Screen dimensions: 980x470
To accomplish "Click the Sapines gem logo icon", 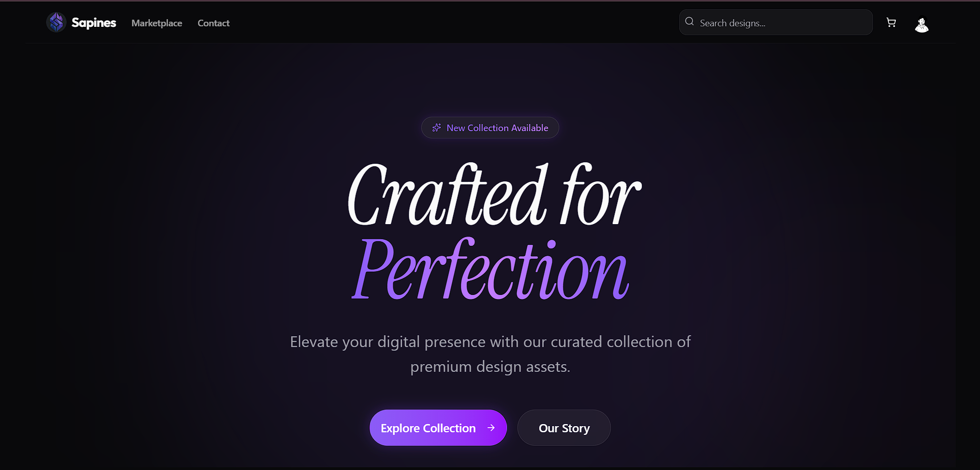I will [56, 23].
